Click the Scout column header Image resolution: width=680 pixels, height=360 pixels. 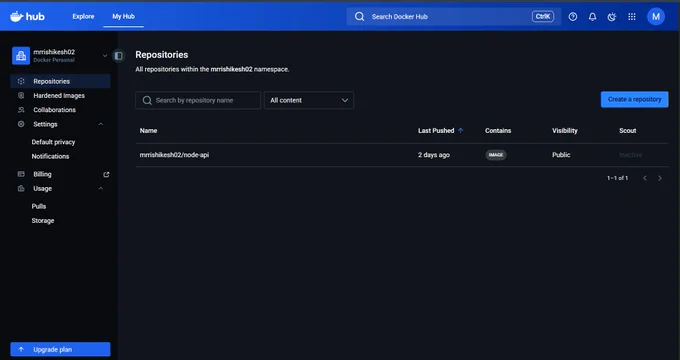coord(628,131)
